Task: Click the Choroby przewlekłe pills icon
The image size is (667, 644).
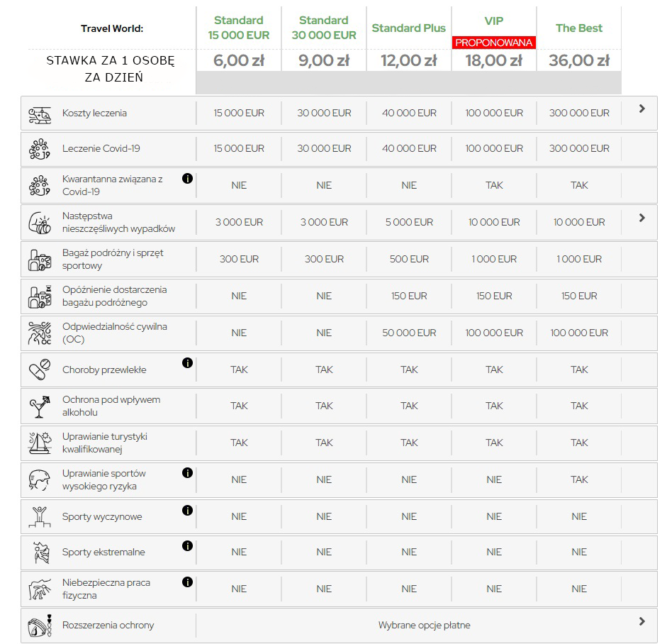Action: click(40, 370)
